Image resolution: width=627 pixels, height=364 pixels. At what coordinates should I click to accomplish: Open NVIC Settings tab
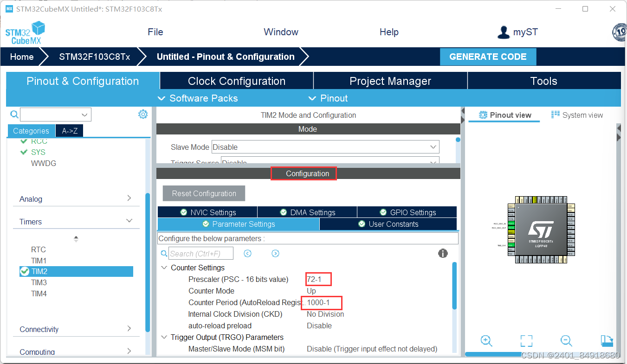(x=207, y=212)
